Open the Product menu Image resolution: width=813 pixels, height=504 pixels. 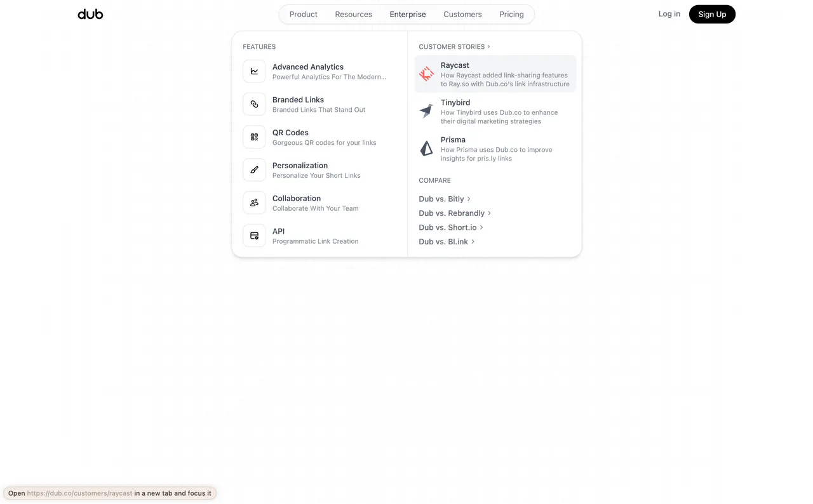click(303, 14)
